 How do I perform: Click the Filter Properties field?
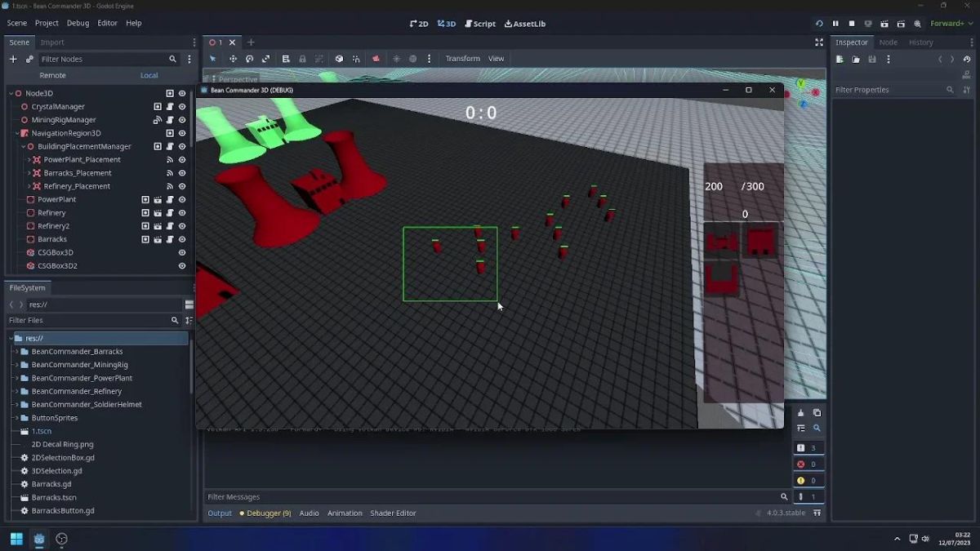(895, 90)
